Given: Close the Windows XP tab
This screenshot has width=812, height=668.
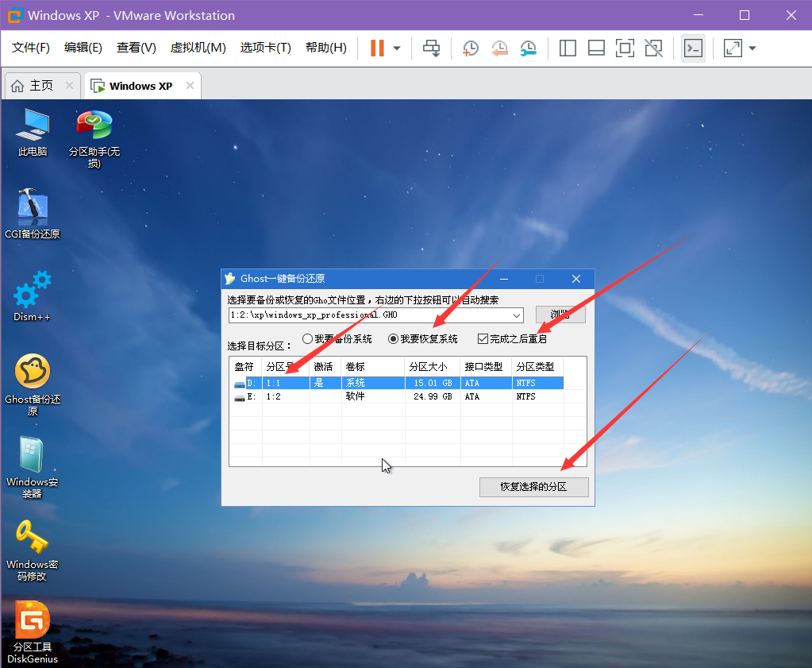Looking at the screenshot, I should (x=190, y=86).
